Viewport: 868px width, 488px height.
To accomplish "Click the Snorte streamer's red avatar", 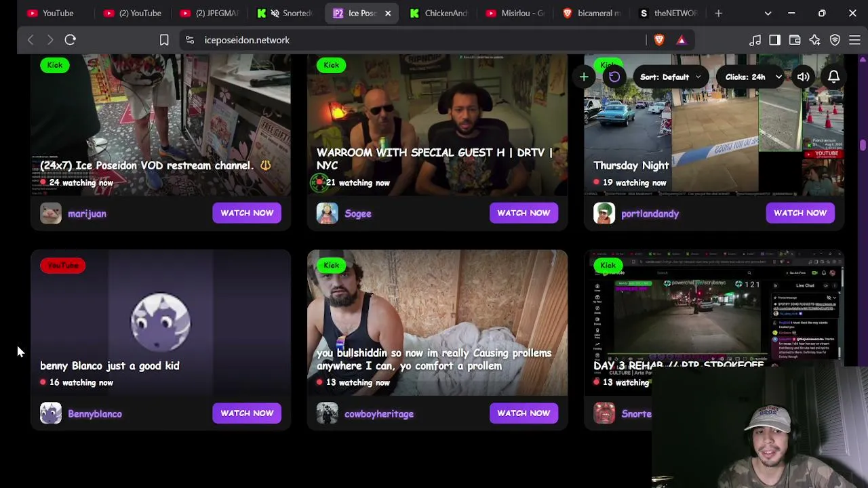I will pos(604,413).
